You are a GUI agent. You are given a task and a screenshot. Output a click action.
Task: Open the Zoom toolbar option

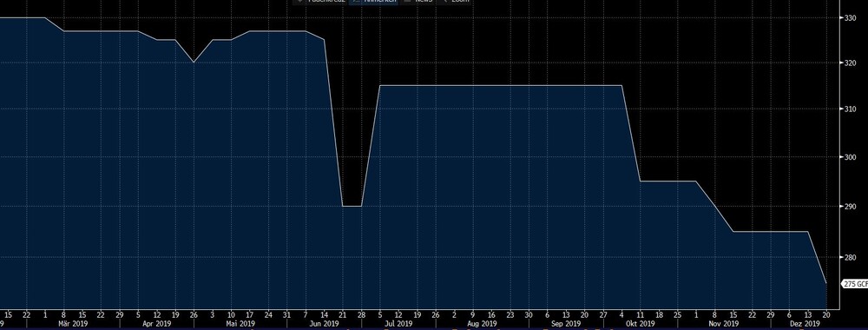click(x=455, y=1)
